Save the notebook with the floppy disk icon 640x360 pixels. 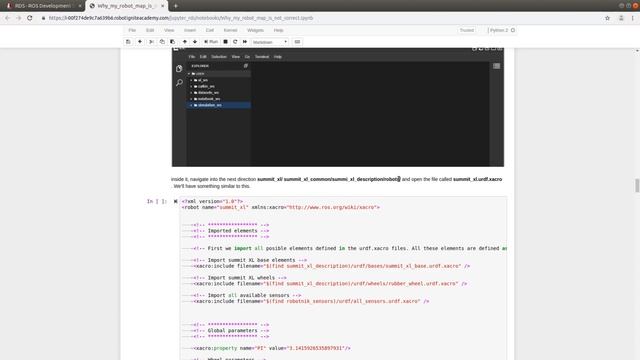[x=128, y=42]
